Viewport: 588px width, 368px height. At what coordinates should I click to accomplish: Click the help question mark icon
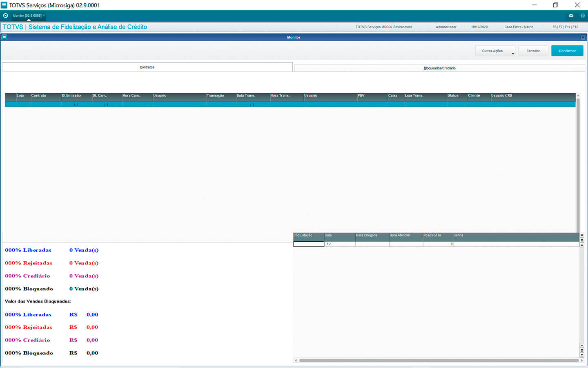click(x=583, y=16)
